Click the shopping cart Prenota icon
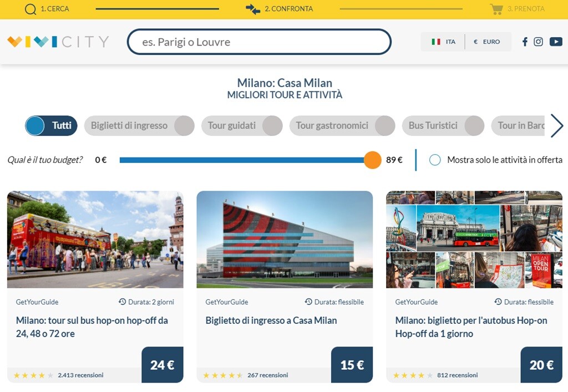 [496, 9]
